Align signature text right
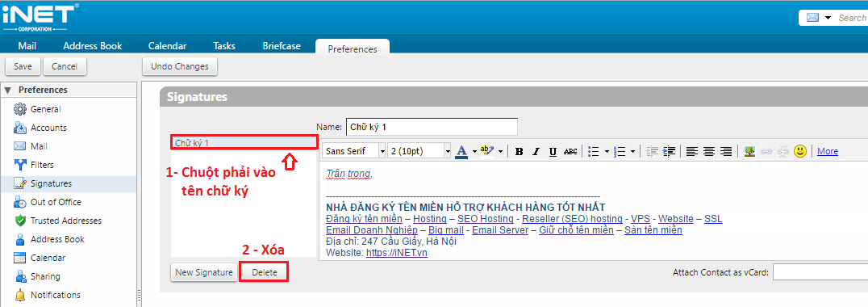868x307 pixels. (x=726, y=151)
